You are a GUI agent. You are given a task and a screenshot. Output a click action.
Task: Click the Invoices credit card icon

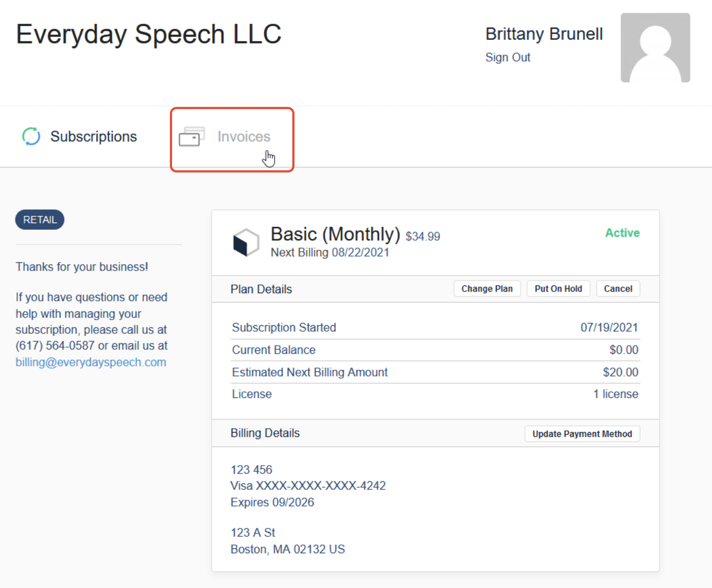click(191, 137)
